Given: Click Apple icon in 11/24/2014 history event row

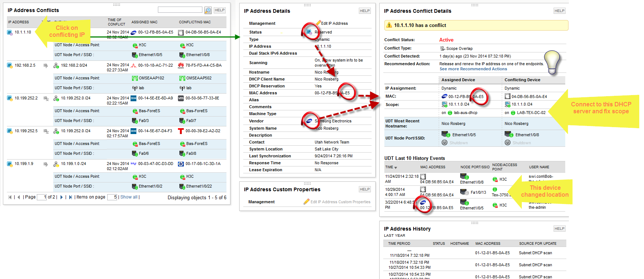Looking at the screenshot, I should coord(423,176).
